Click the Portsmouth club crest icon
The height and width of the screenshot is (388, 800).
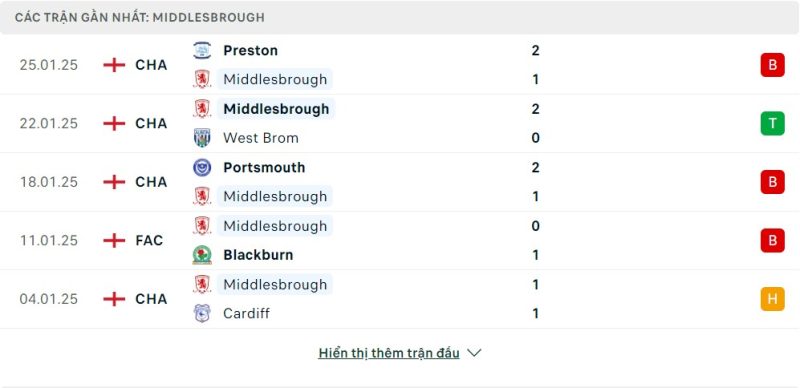pos(202,167)
